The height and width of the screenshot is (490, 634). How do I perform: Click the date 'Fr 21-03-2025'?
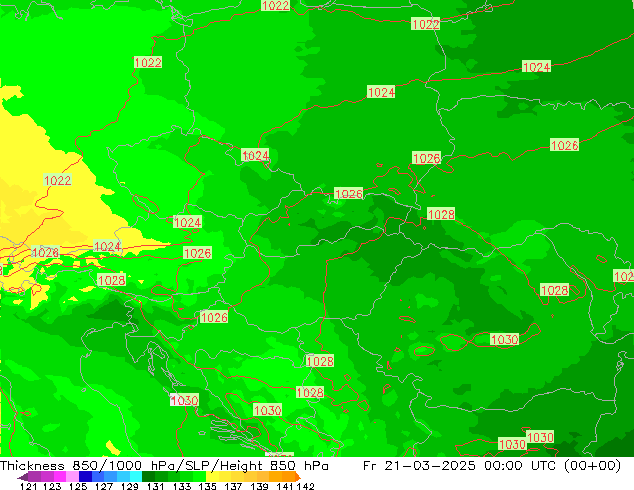pos(419,466)
